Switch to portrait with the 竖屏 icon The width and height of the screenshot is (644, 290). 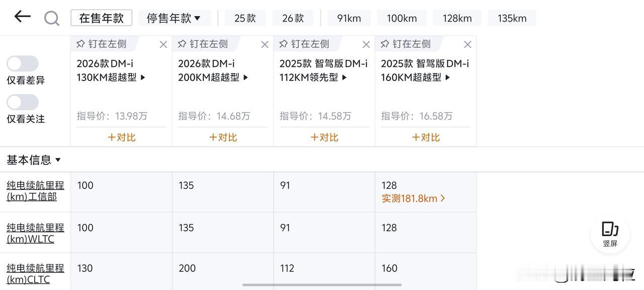[x=610, y=234]
